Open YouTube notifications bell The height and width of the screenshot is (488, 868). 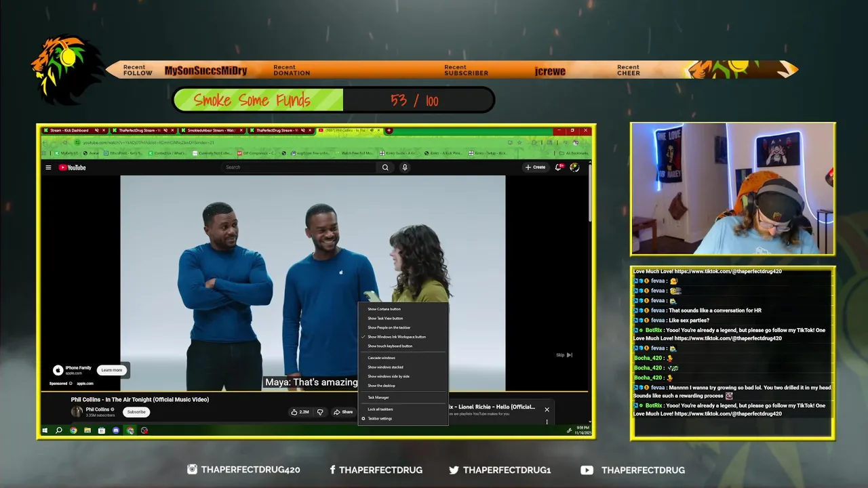[x=559, y=167]
